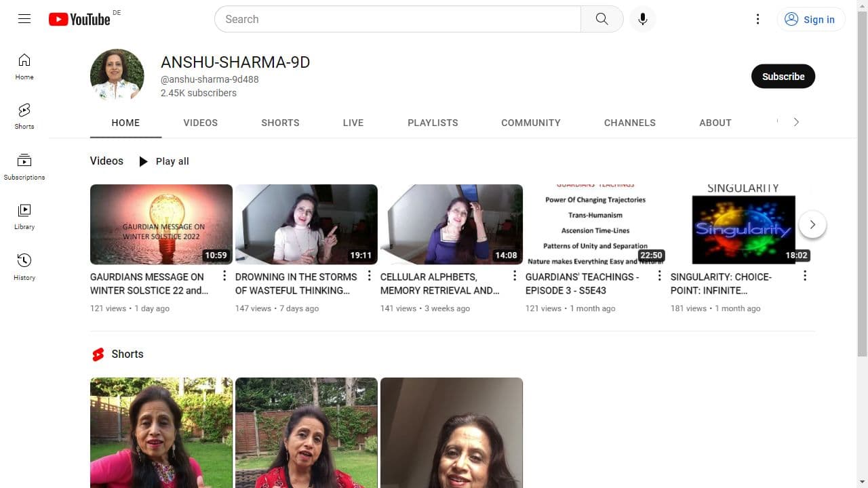868x488 pixels.
Task: Open the Shorts section from the sidebar
Action: [x=24, y=115]
